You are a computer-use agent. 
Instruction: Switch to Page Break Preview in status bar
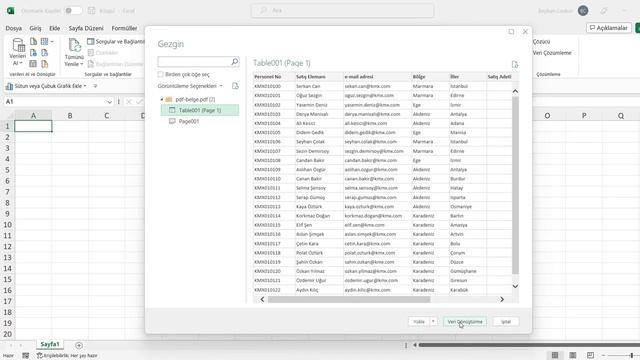click(590, 355)
